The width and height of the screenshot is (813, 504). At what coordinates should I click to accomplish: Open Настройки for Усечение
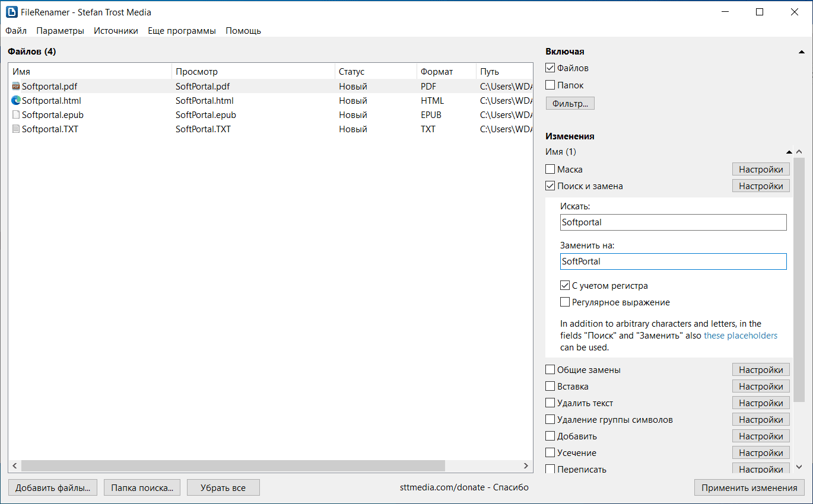click(x=761, y=453)
